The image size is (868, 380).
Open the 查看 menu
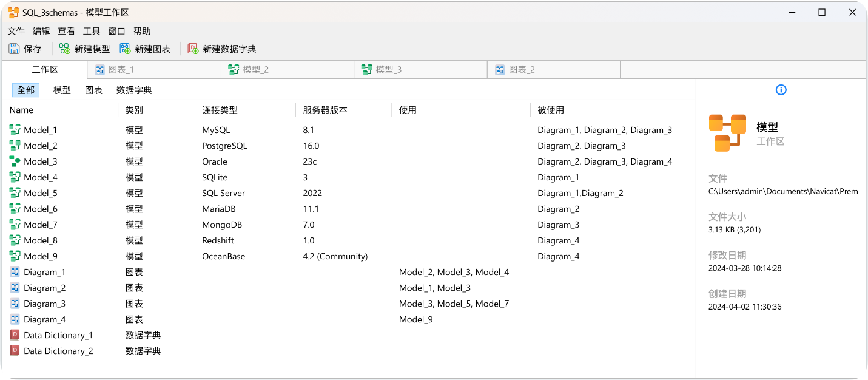67,31
